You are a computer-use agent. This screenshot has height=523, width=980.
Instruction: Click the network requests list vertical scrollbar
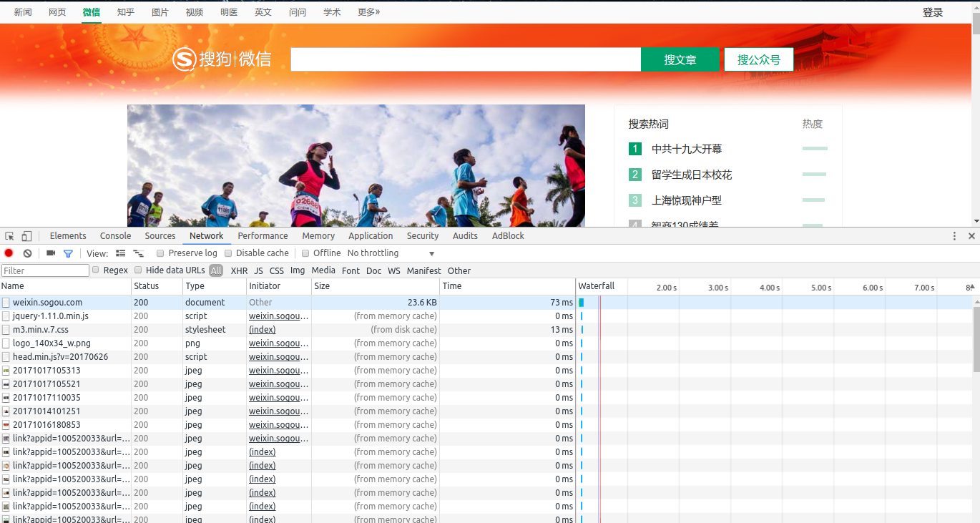[976, 336]
